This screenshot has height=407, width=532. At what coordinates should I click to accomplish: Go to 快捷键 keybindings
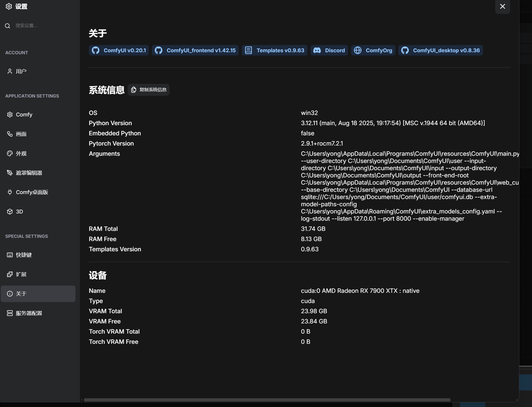[x=38, y=255]
